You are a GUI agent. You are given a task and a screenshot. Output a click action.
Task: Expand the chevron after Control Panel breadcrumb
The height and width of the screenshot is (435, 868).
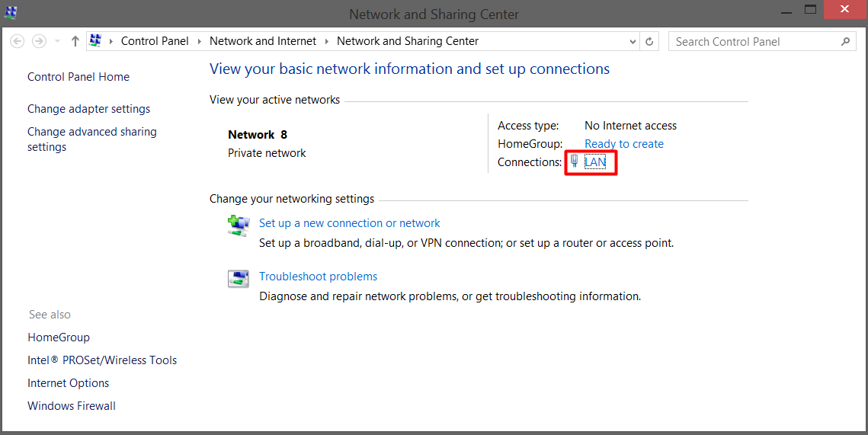199,41
